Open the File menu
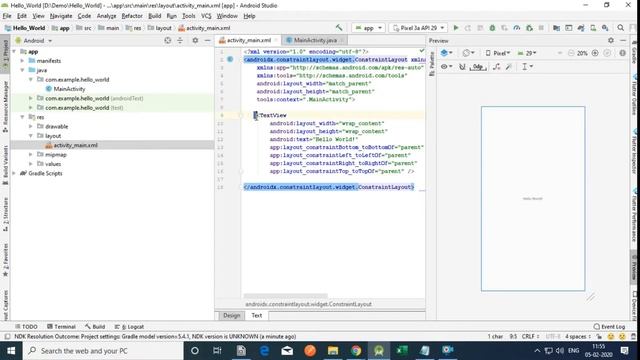640x360 pixels. click(7, 16)
